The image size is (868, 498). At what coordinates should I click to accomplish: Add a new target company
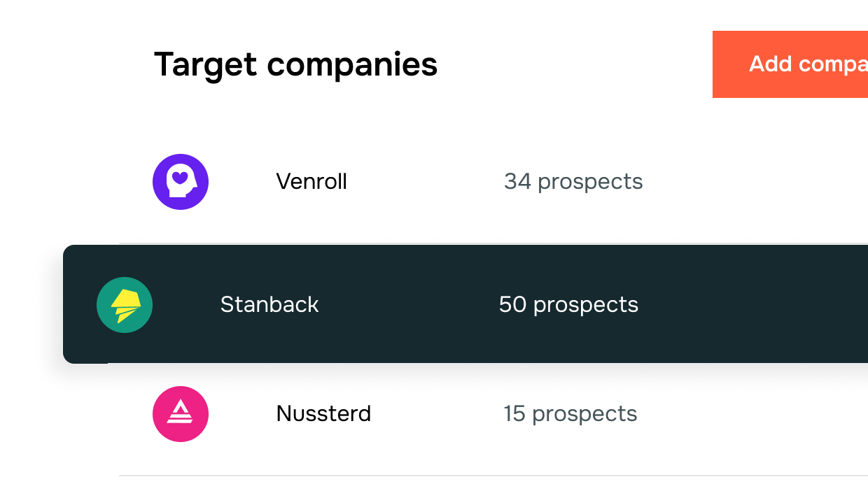click(790, 64)
